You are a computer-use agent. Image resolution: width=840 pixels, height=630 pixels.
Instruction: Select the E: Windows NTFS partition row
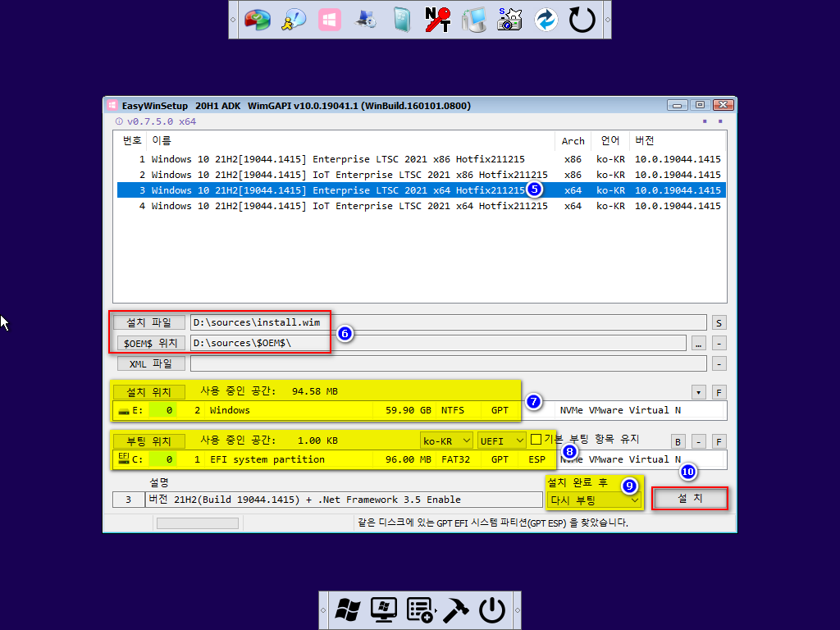pos(420,410)
